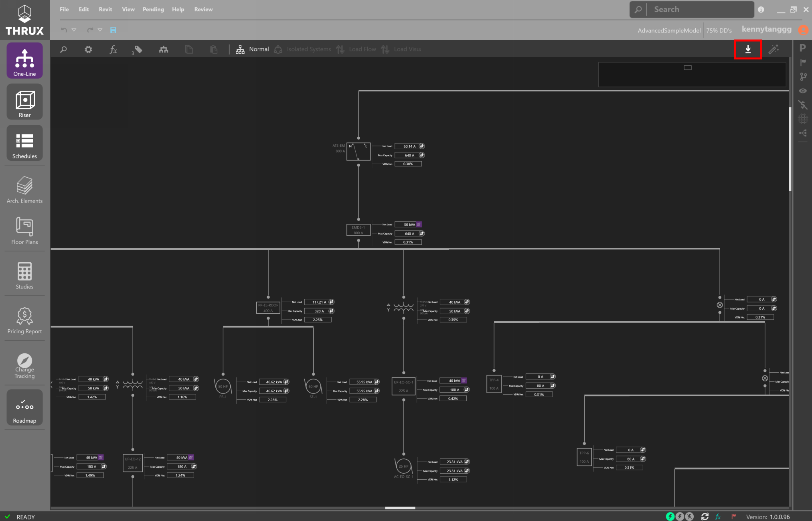Click the horizontal scrollbar thumb at bottom
This screenshot has width=812, height=521.
400,508
